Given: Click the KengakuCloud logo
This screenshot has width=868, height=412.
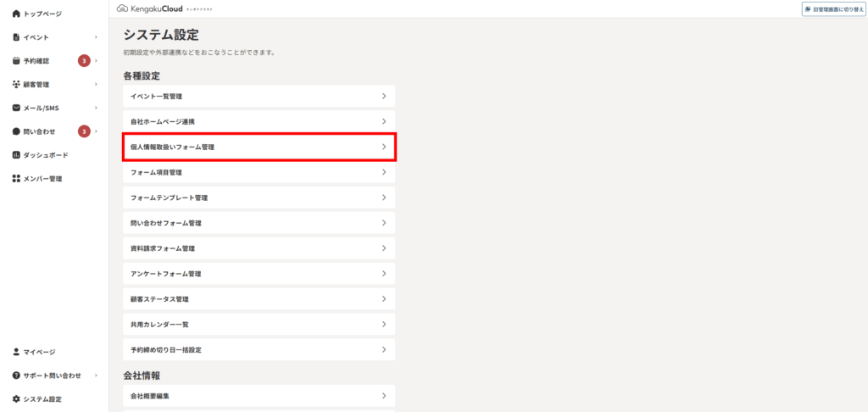Looking at the screenshot, I should 157,8.
